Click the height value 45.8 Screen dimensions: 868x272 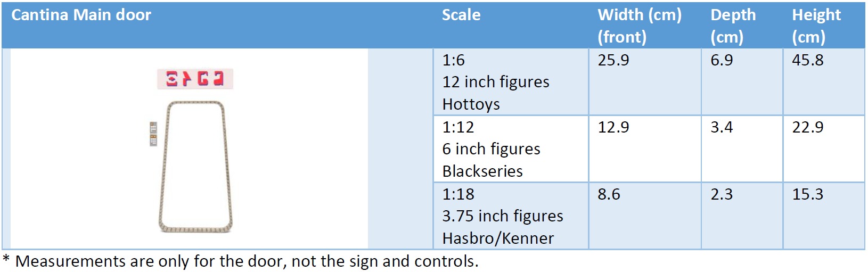pos(807,60)
